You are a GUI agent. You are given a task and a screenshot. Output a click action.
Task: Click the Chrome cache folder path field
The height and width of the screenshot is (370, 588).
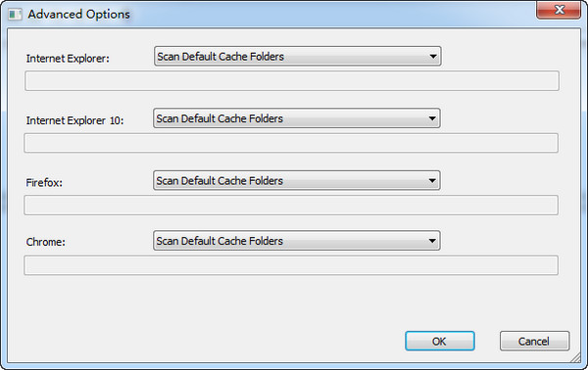click(291, 265)
